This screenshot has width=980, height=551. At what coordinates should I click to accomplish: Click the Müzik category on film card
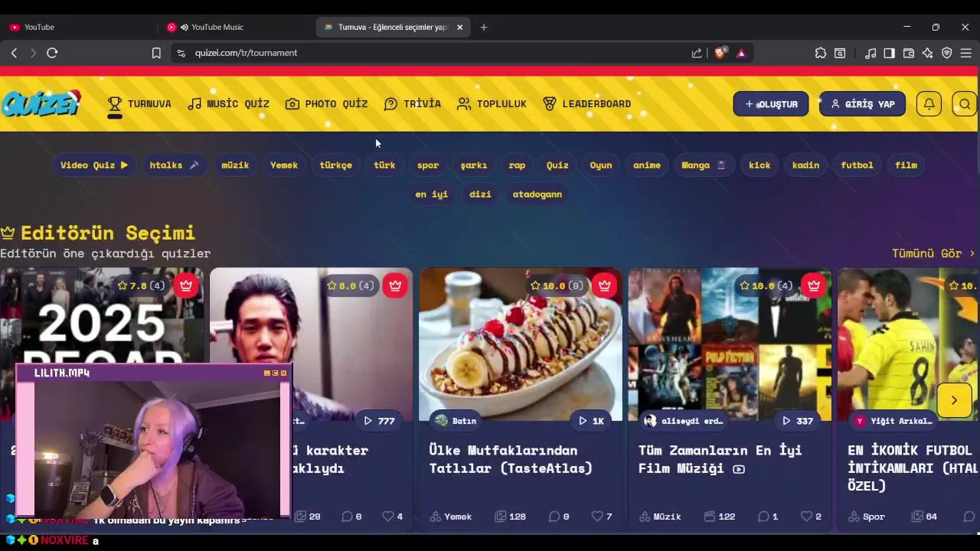(660, 517)
